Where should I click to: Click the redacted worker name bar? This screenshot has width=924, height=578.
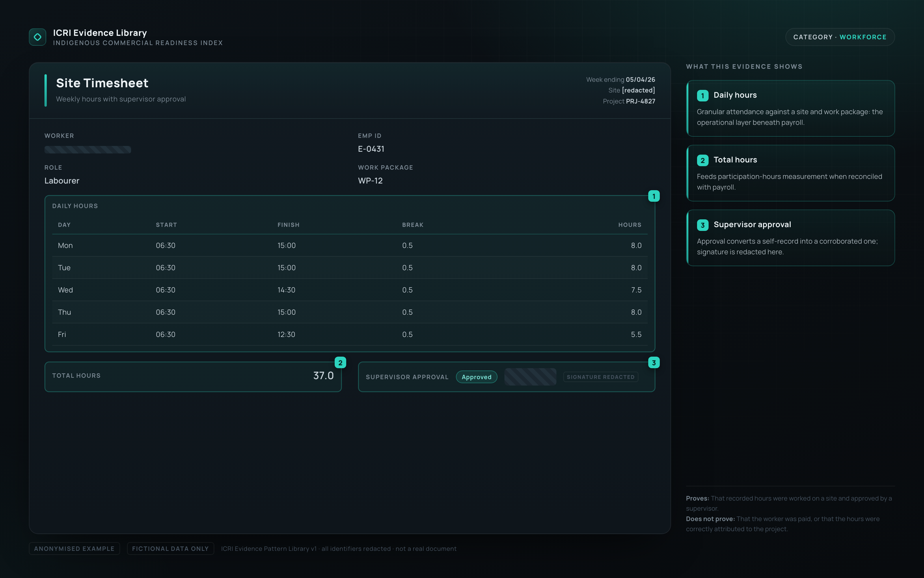coord(88,149)
